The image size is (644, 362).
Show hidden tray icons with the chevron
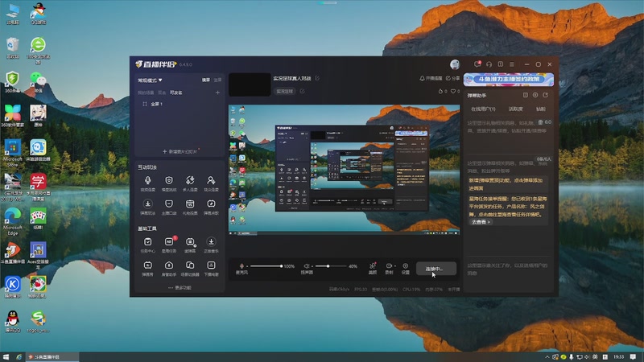(x=547, y=356)
